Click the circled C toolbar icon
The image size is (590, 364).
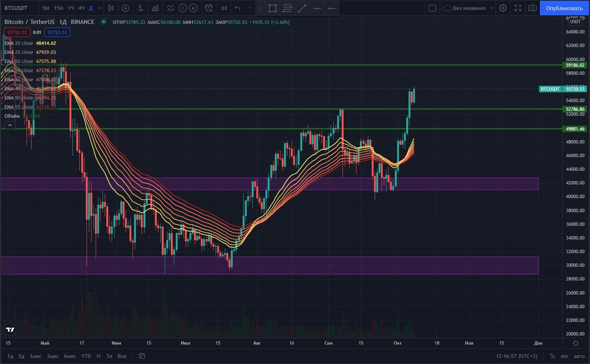click(183, 8)
